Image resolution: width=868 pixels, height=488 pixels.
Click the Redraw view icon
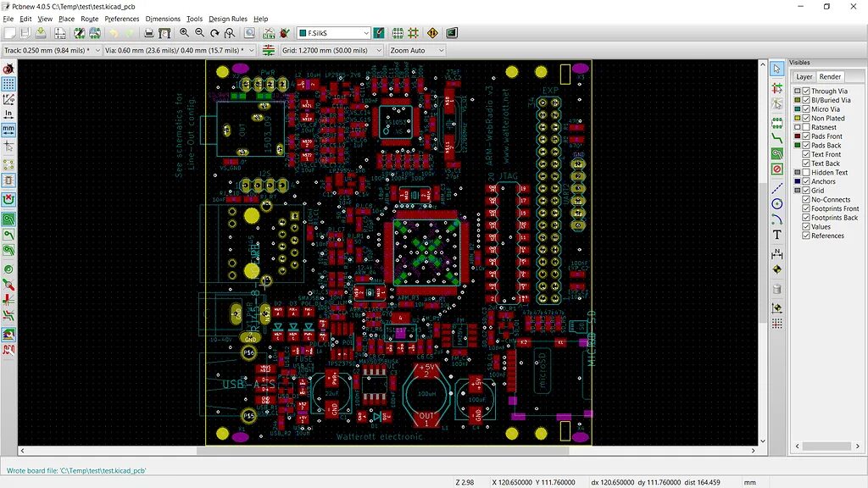214,33
